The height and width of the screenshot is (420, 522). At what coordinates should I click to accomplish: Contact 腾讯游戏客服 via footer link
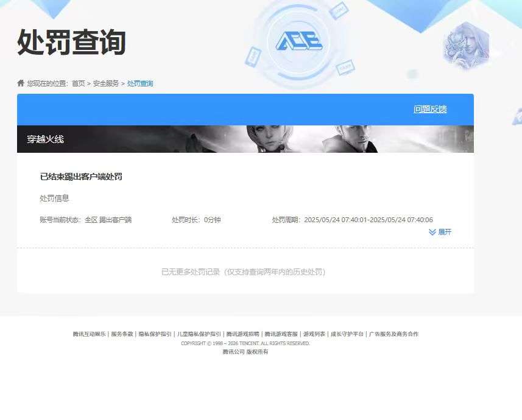281,334
